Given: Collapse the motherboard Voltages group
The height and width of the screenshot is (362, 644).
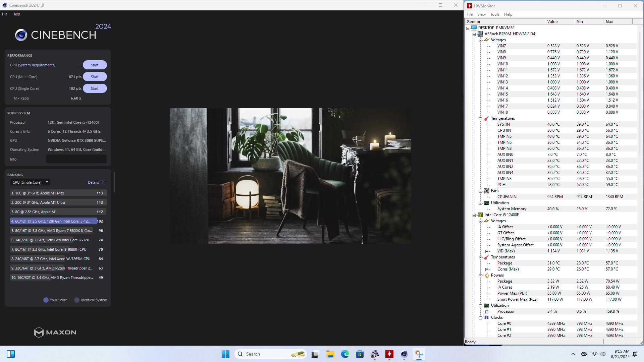Looking at the screenshot, I should click(x=481, y=40).
